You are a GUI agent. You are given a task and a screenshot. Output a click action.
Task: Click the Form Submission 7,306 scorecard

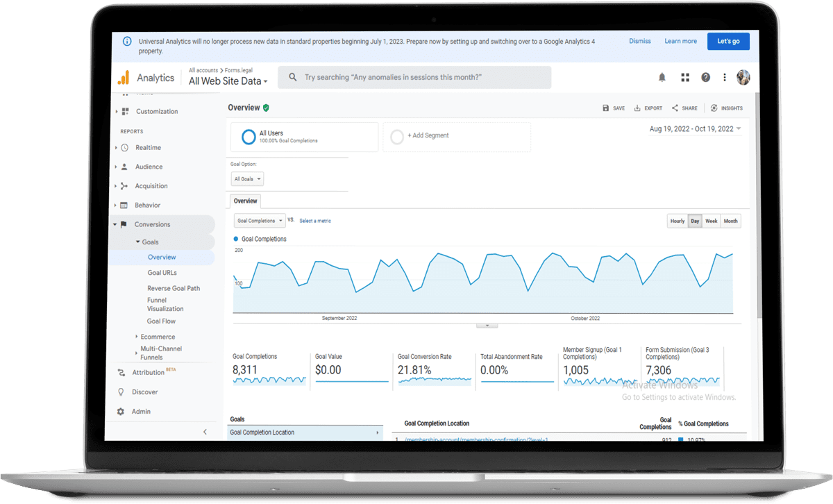point(682,368)
